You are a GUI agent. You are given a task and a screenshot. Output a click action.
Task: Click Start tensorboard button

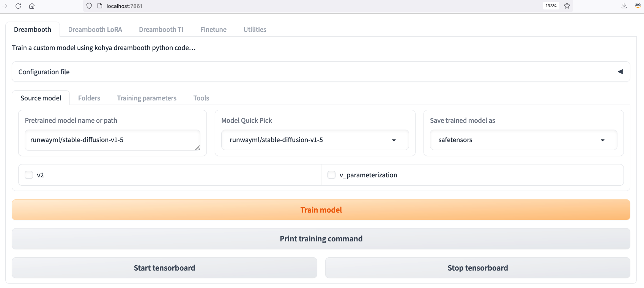click(164, 268)
